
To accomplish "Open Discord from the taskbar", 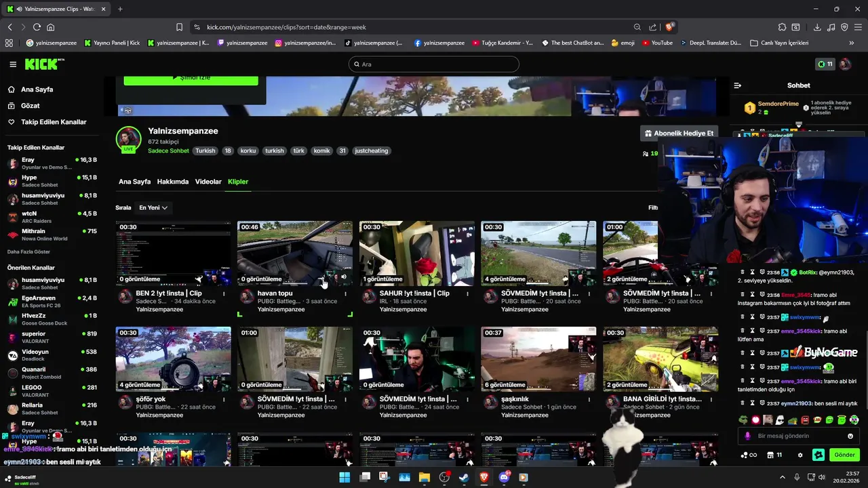I will point(504,477).
